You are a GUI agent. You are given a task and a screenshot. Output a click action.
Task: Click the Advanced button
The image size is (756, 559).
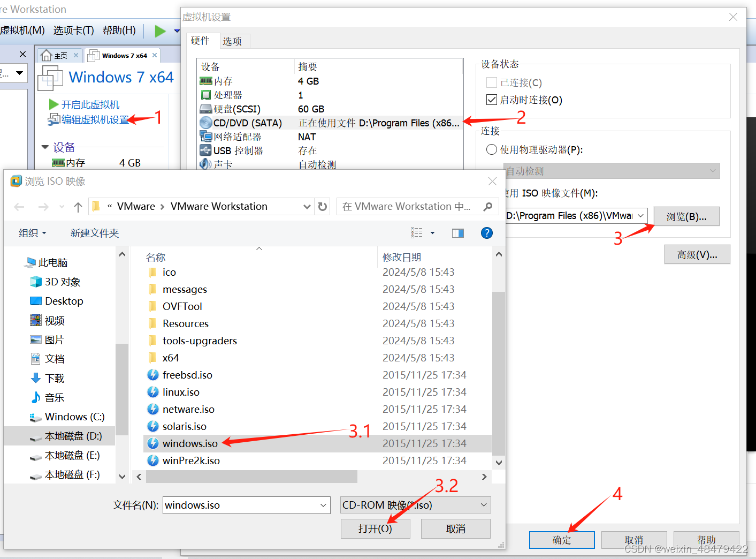(x=697, y=254)
